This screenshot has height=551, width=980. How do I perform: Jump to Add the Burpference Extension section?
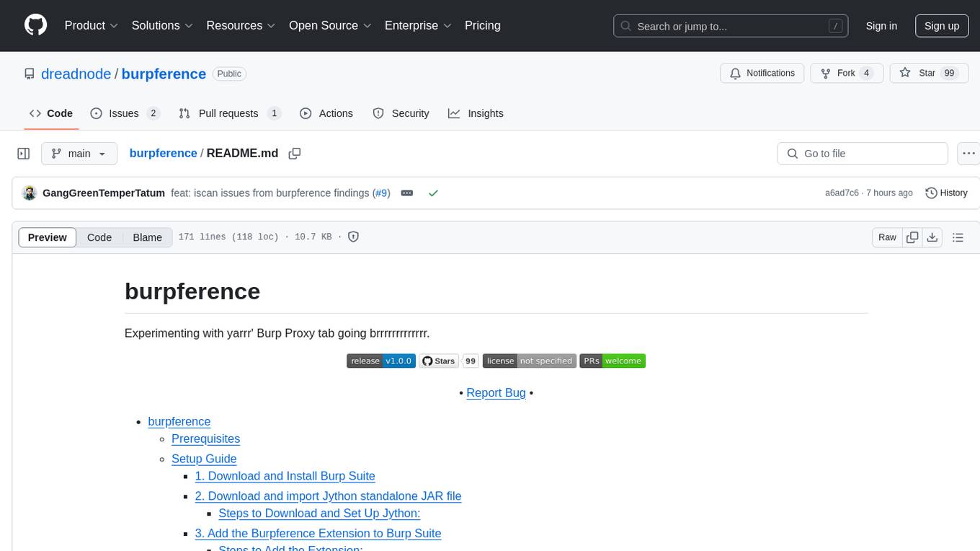(318, 534)
